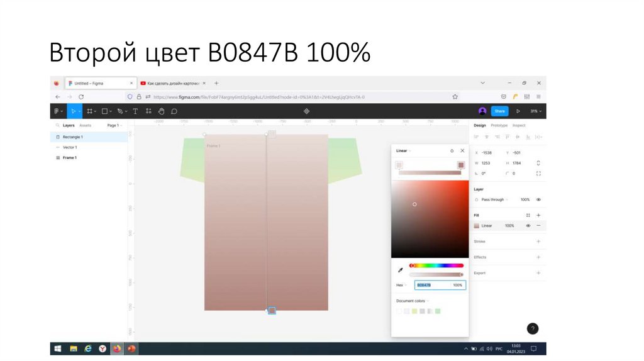This screenshot has height=361, width=644.
Task: Click the browser back arrow
Action: [x=57, y=97]
